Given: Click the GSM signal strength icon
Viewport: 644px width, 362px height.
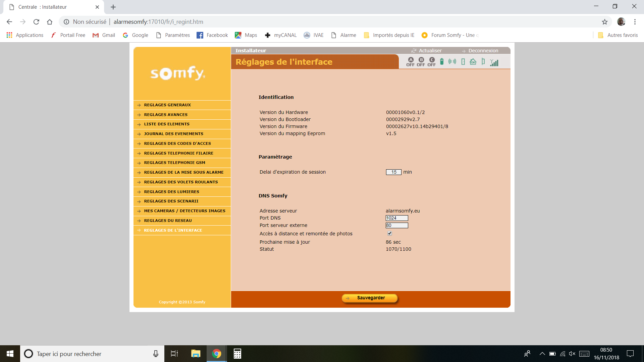Looking at the screenshot, I should tap(494, 62).
